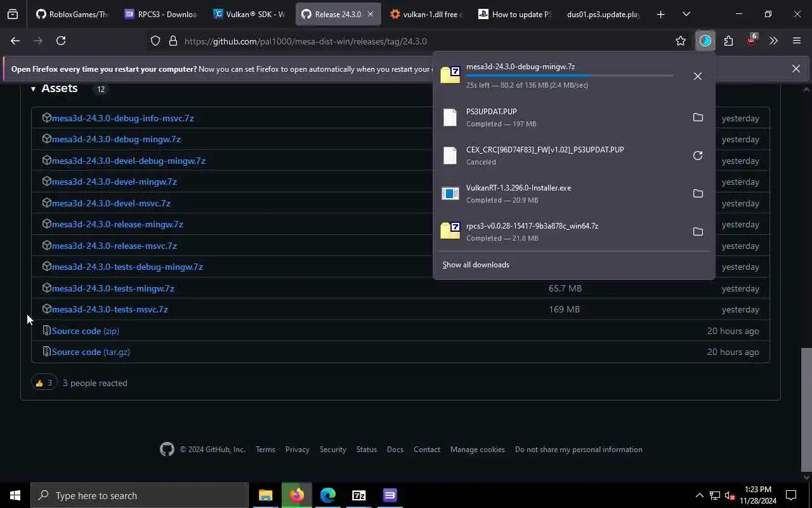Cancel the mesa3d-24.3.0-debug-mingw.7z download
The image size is (812, 508).
click(698, 76)
